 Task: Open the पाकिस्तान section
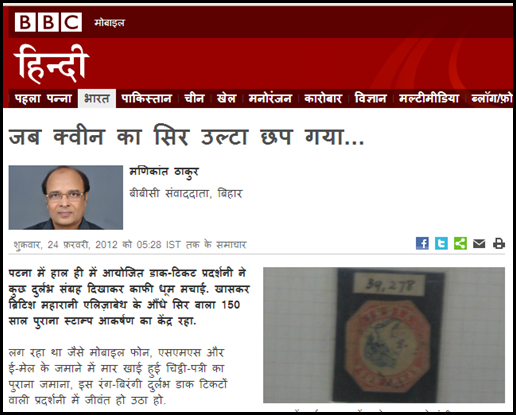[x=146, y=99]
